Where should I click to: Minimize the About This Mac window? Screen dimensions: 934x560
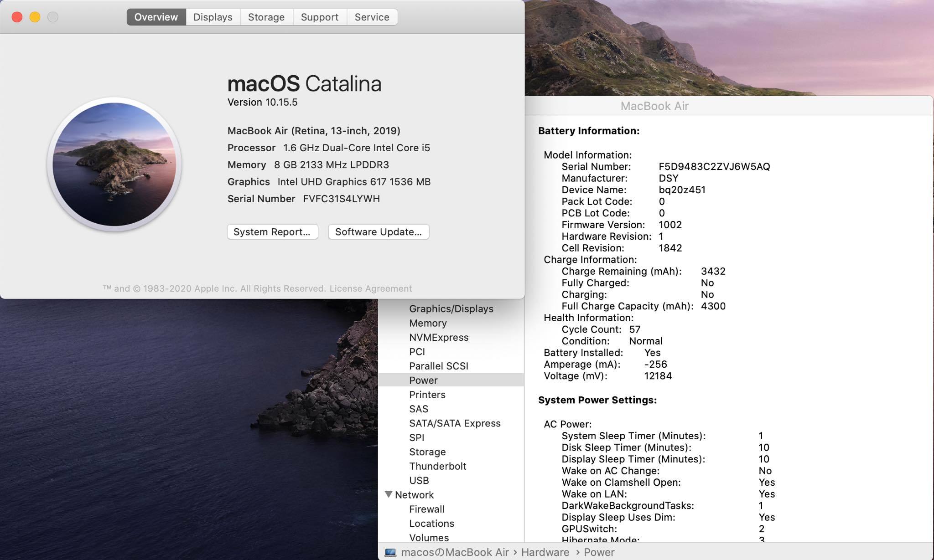tap(35, 17)
